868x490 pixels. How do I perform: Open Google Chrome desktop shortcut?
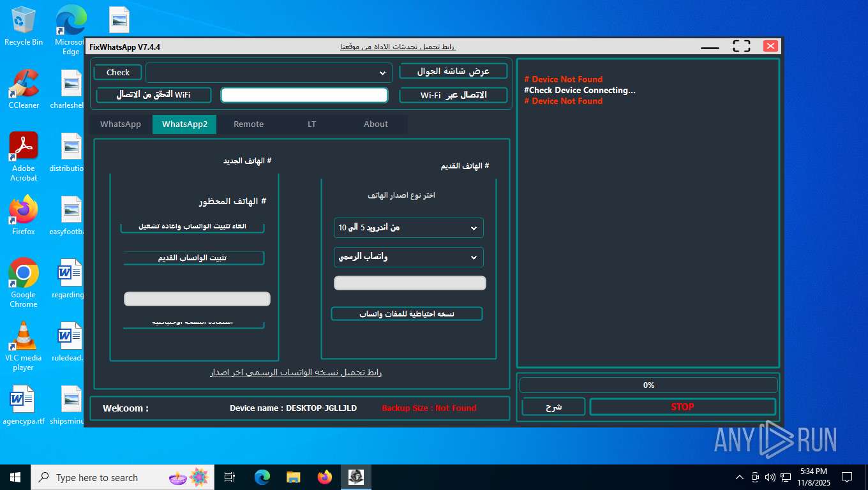(x=24, y=283)
